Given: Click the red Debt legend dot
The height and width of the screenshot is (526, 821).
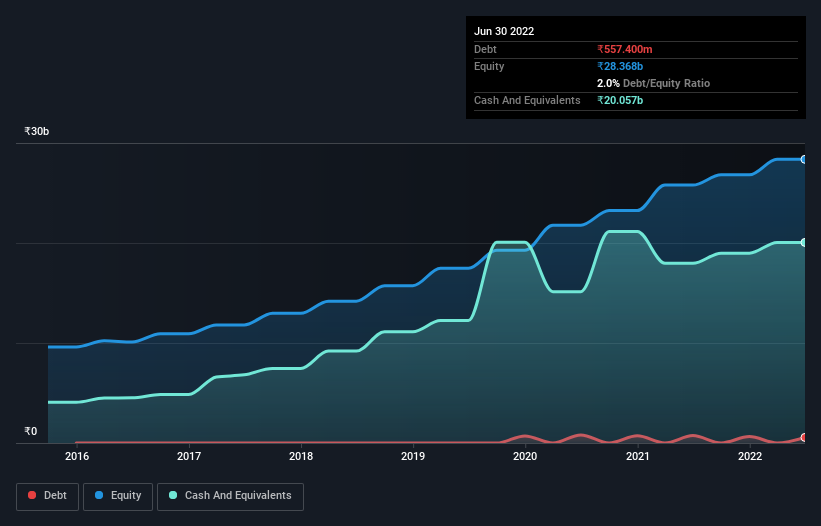Looking at the screenshot, I should tap(32, 495).
